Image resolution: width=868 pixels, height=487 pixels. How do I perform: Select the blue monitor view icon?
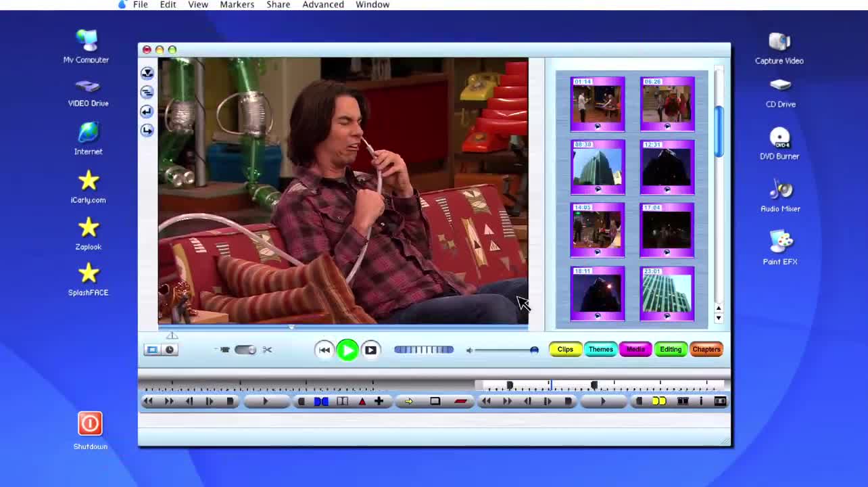tap(152, 350)
